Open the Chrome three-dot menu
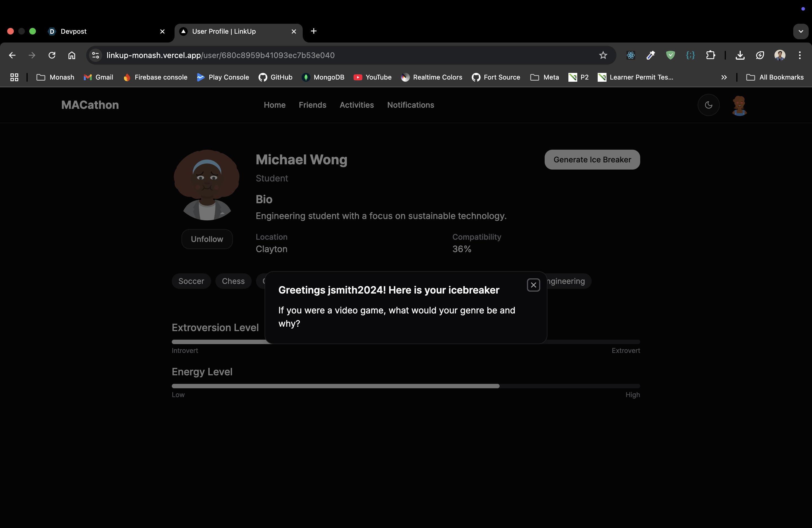The height and width of the screenshot is (528, 812). point(799,55)
